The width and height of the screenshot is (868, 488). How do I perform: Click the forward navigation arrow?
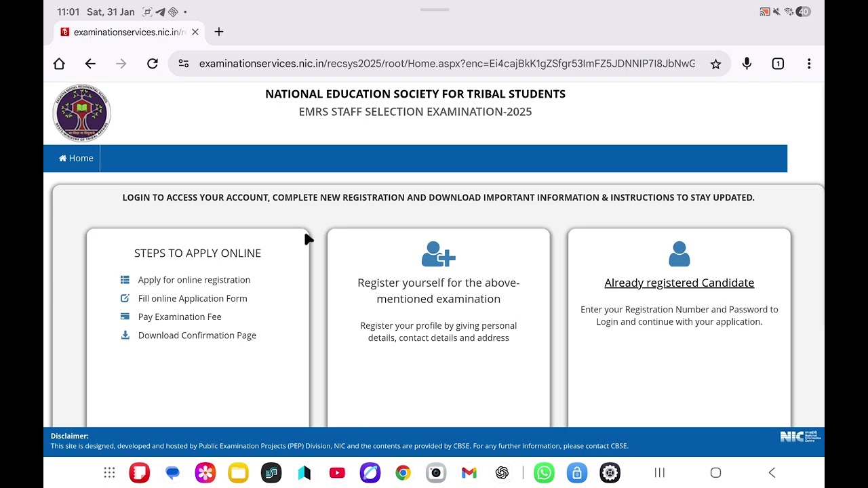point(121,64)
